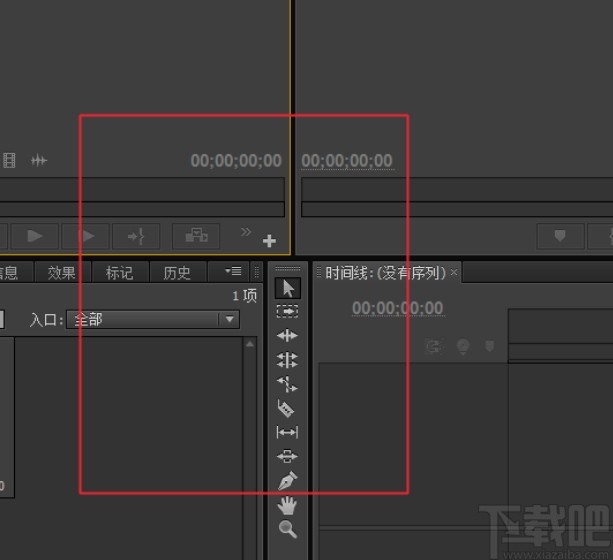Image resolution: width=613 pixels, height=560 pixels.
Task: Click the filmstrip drag-video-only icon
Action: coord(9,160)
